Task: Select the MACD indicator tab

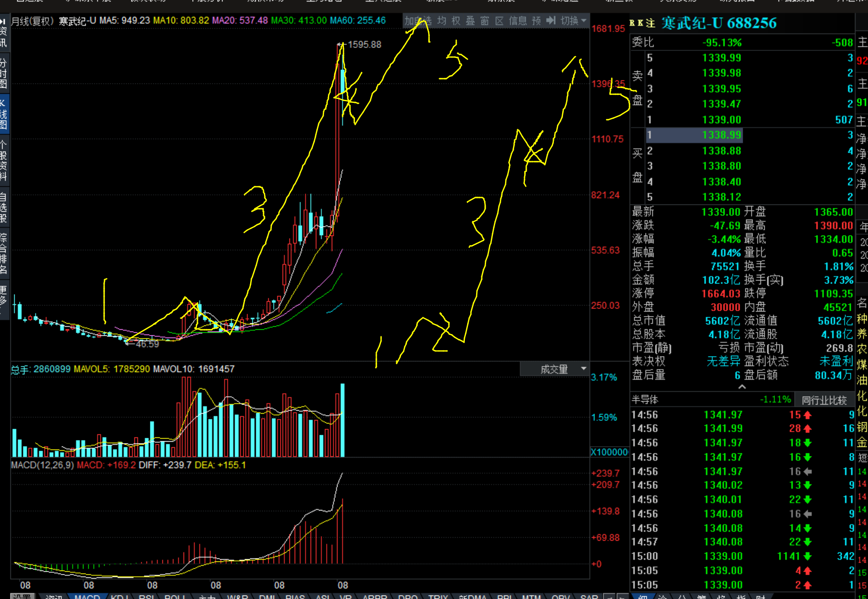Action: click(87, 596)
